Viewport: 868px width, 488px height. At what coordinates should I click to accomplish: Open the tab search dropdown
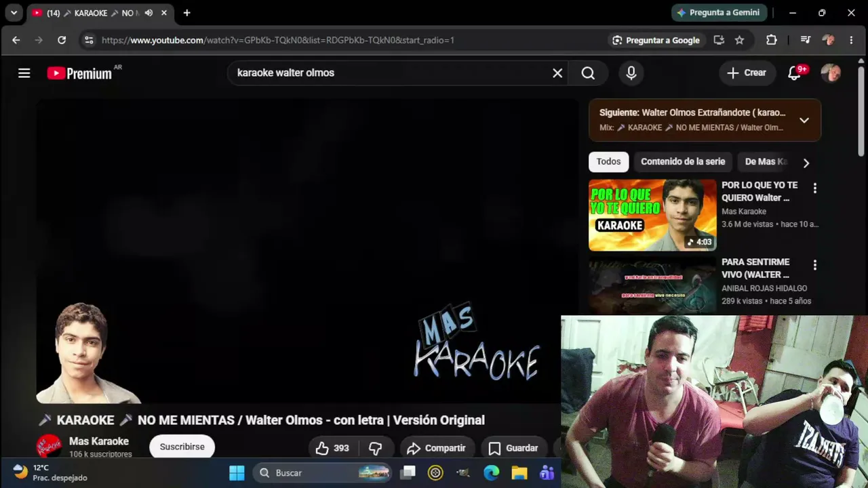14,13
